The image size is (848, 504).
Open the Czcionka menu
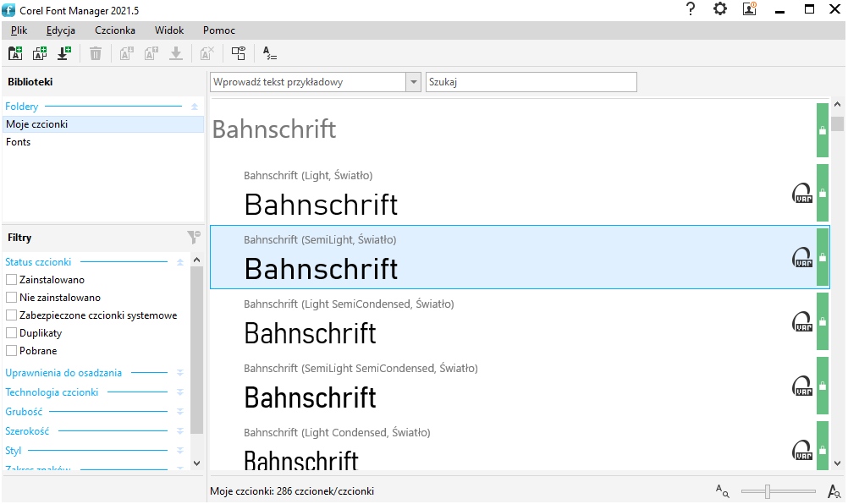pos(114,30)
